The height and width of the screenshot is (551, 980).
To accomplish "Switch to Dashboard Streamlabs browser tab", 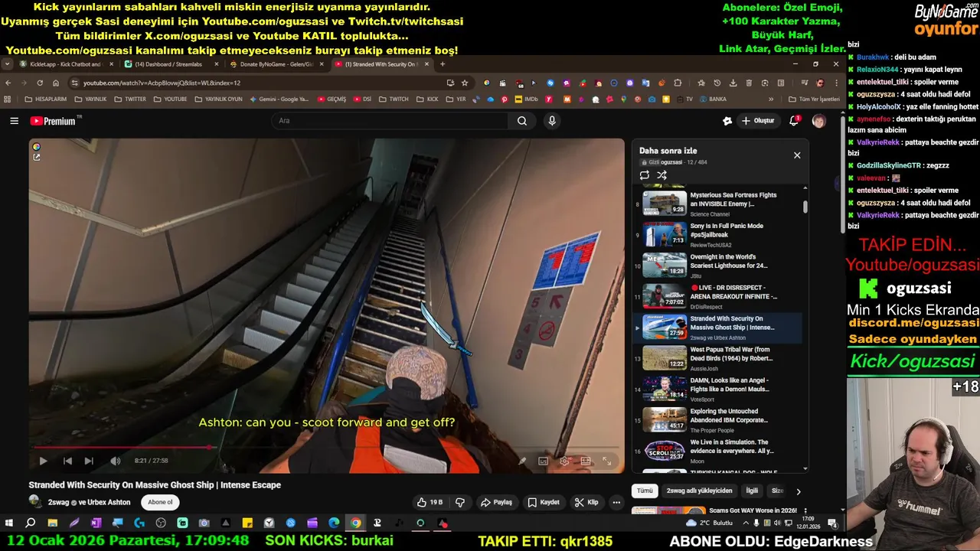I will click(x=171, y=64).
